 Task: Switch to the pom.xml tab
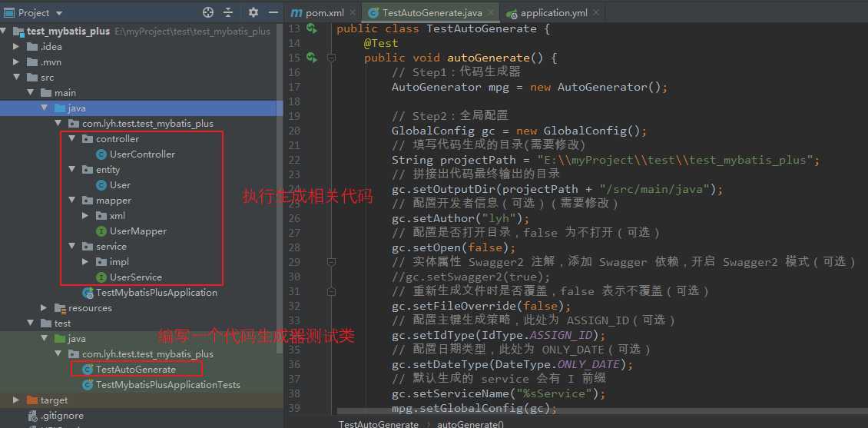(322, 13)
